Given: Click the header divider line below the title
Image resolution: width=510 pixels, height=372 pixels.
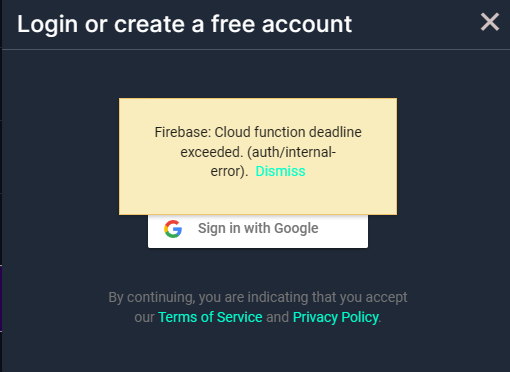Looking at the screenshot, I should (256, 50).
